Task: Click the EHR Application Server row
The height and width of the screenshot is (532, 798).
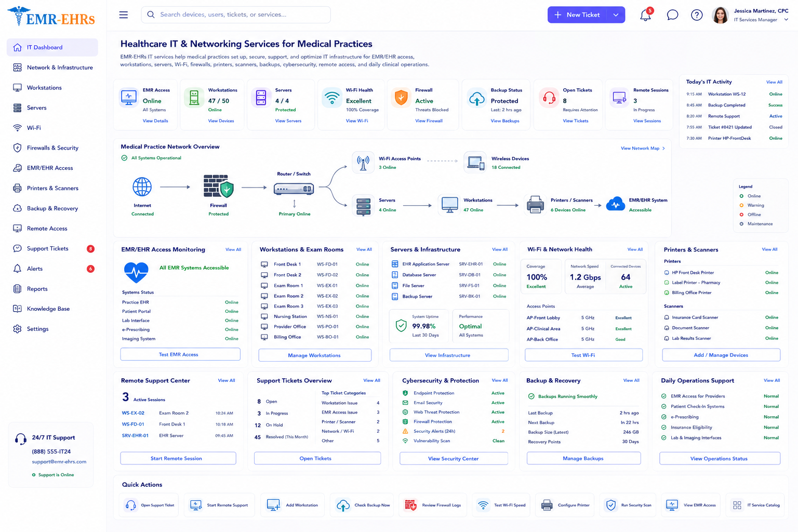Action: coord(449,264)
